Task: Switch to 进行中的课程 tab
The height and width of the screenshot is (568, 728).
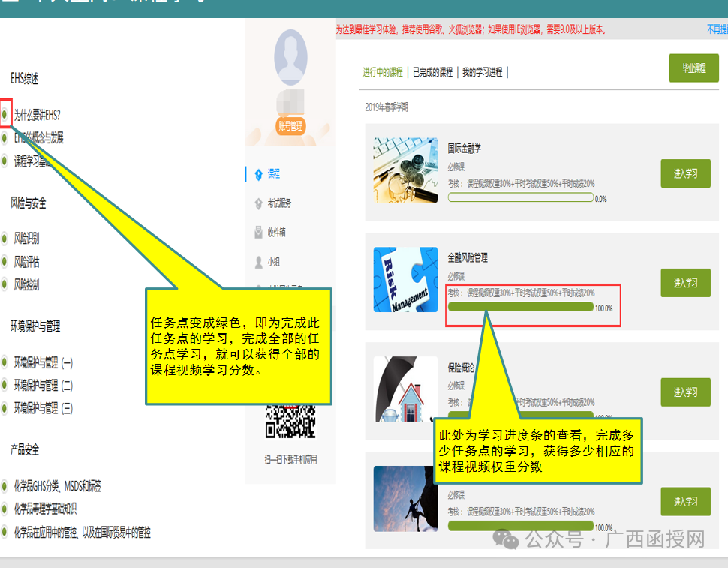Action: tap(383, 72)
